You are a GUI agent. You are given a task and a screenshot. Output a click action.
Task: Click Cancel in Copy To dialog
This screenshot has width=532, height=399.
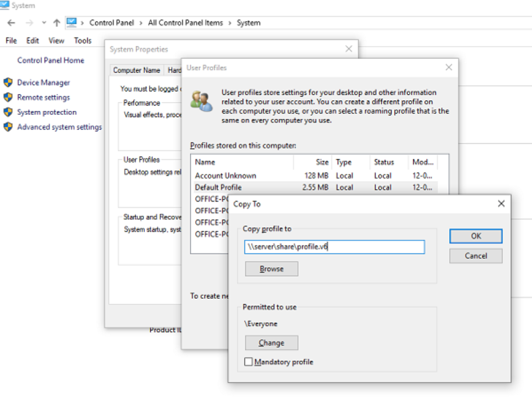[x=476, y=256]
